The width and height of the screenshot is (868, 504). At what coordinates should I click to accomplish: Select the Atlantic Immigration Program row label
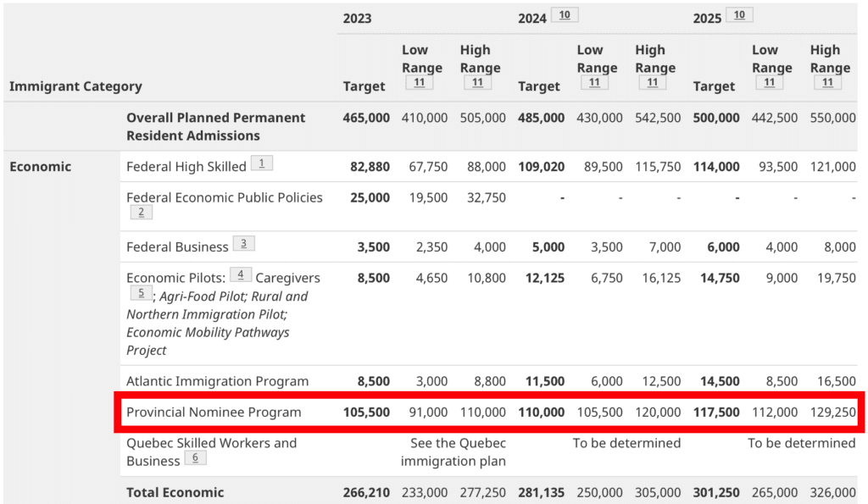tap(217, 381)
